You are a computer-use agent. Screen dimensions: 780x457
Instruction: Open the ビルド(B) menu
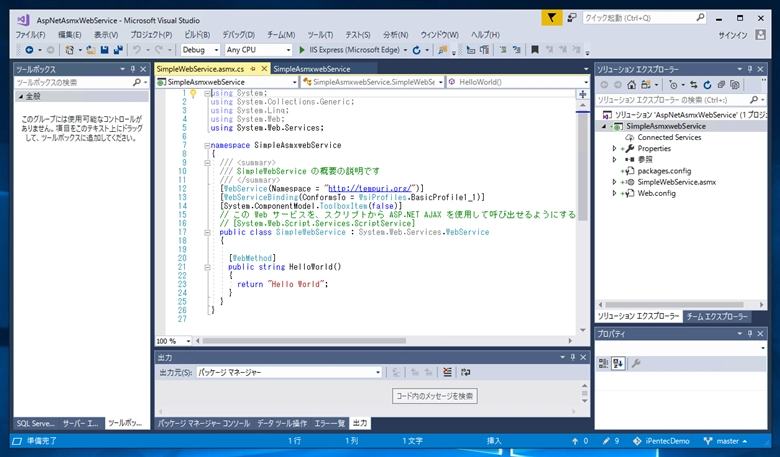point(197,35)
